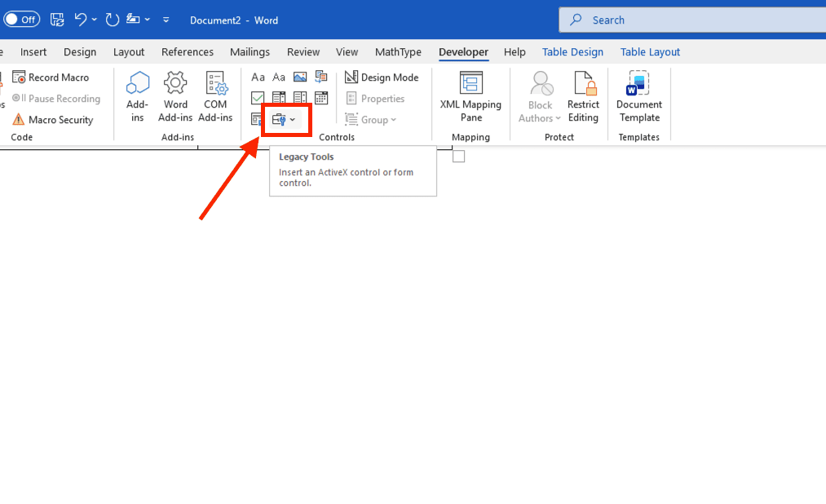Click the Undo arrow icon

click(80, 20)
